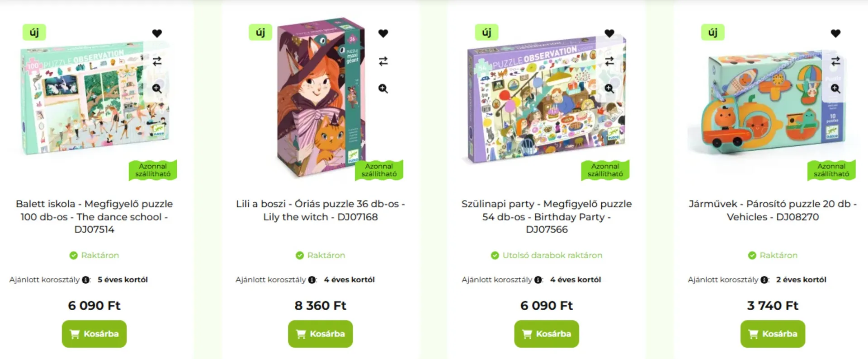This screenshot has height=359, width=868.
Task: Open quick view magnifier for Lili a boszi
Action: tap(383, 89)
